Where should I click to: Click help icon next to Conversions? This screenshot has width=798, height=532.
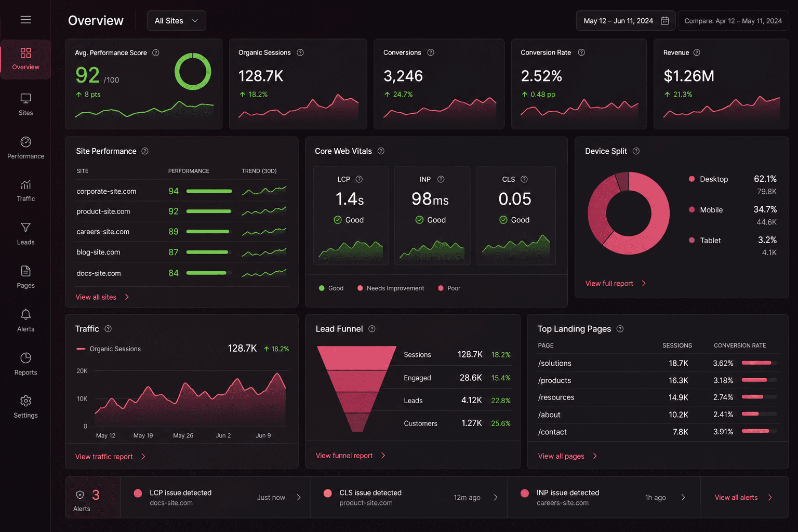430,52
